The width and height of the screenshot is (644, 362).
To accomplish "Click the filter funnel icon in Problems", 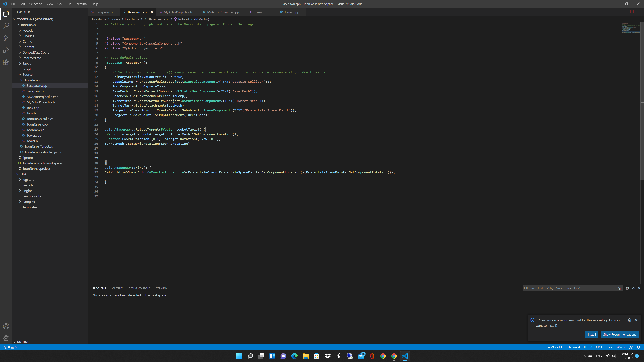I will (x=620, y=288).
